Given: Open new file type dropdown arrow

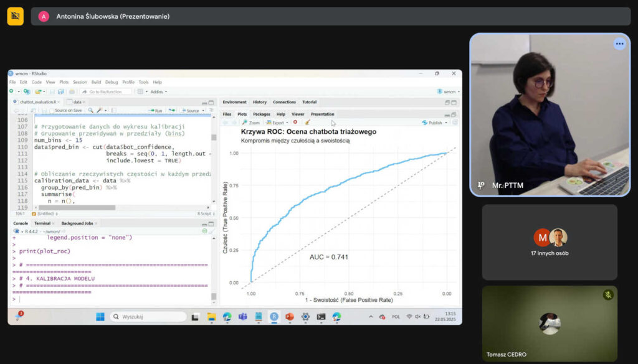Looking at the screenshot, I should (x=19, y=92).
